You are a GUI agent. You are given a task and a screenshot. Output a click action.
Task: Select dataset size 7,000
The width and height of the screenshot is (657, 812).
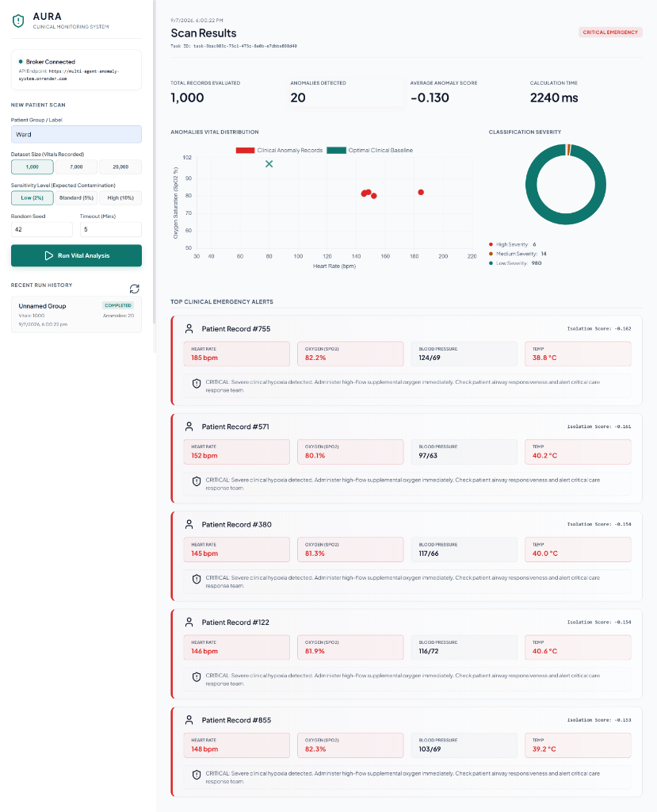click(x=76, y=167)
